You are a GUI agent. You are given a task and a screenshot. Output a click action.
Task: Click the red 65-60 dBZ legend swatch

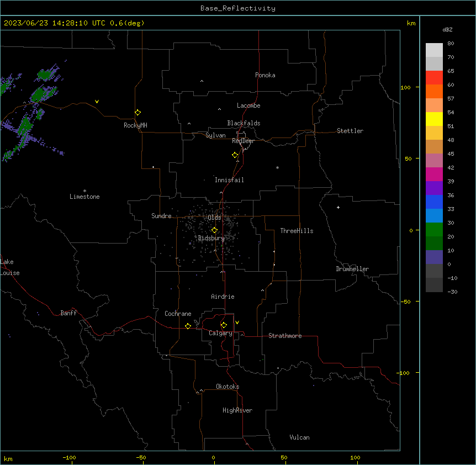coord(434,77)
